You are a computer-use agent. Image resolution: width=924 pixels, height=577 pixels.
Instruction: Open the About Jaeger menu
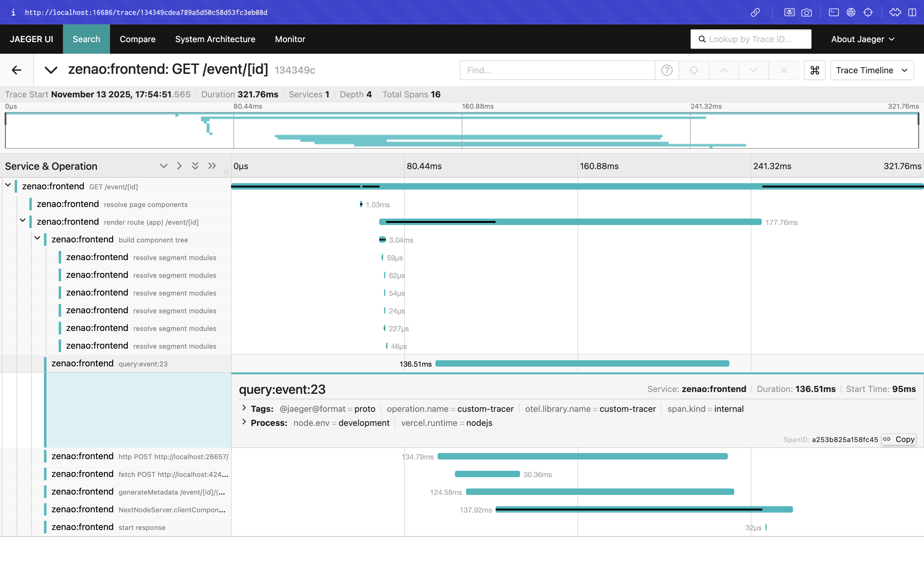tap(862, 39)
